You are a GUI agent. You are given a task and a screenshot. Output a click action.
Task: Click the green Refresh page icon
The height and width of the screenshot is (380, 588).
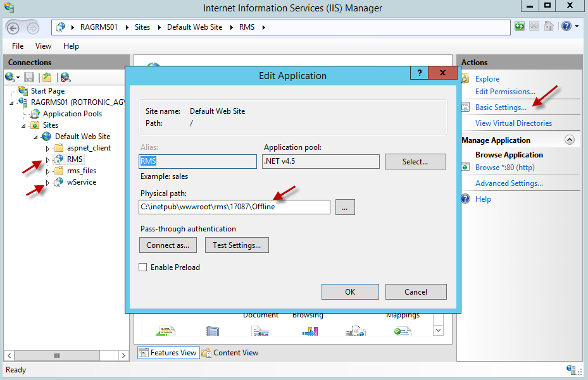520,26
